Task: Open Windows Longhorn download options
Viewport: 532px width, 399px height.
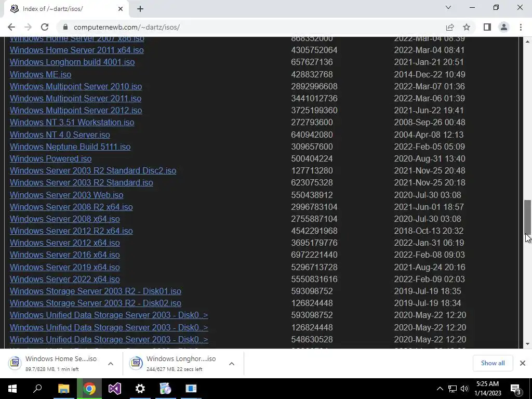Action: coord(232,364)
